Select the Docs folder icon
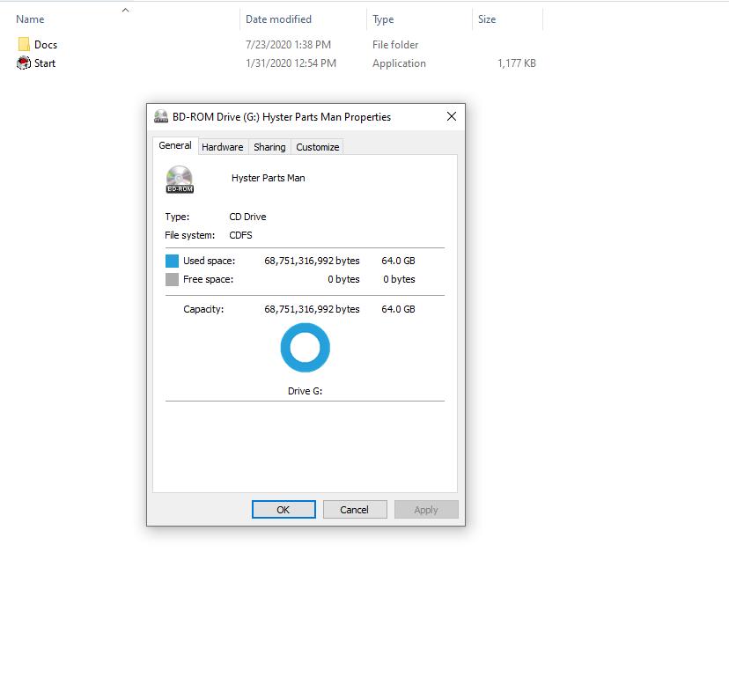Viewport: 729px width, 700px height. click(x=24, y=45)
